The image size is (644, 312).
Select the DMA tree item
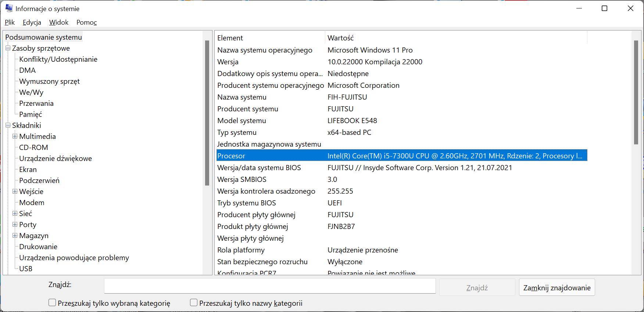click(x=28, y=70)
